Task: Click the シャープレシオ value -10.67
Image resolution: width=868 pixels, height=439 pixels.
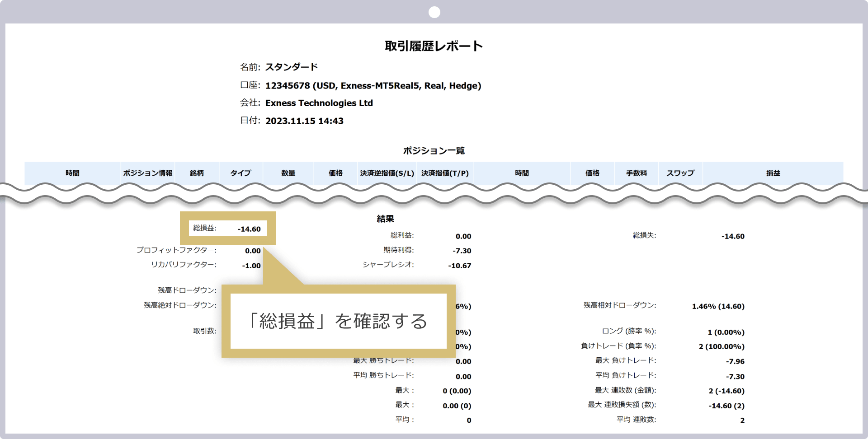Action: [x=459, y=266]
